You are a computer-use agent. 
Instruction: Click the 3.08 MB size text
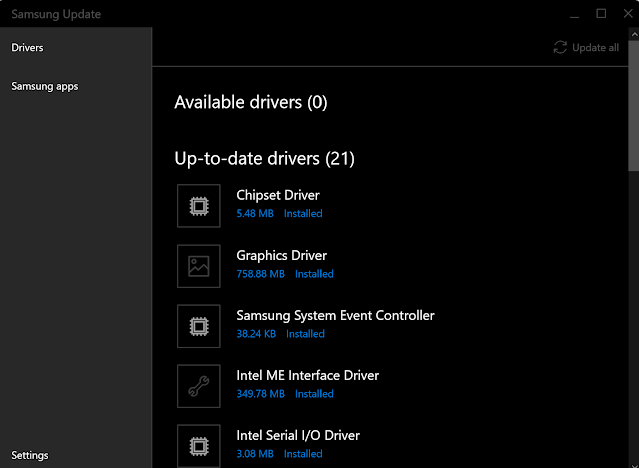pos(255,454)
